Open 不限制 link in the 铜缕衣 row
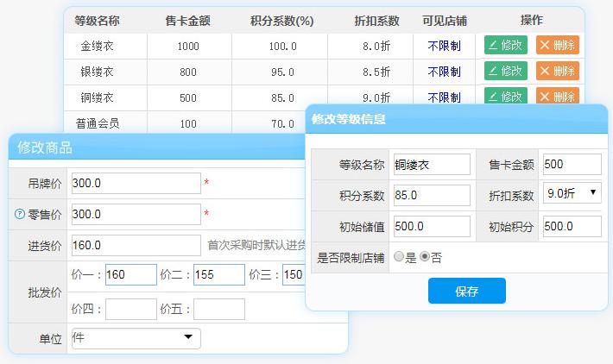 (x=444, y=97)
